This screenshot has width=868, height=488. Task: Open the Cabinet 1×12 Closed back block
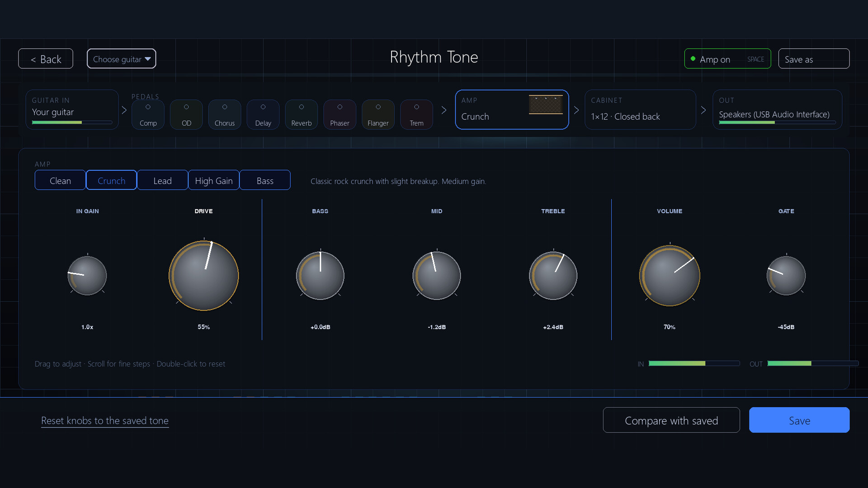tap(640, 110)
